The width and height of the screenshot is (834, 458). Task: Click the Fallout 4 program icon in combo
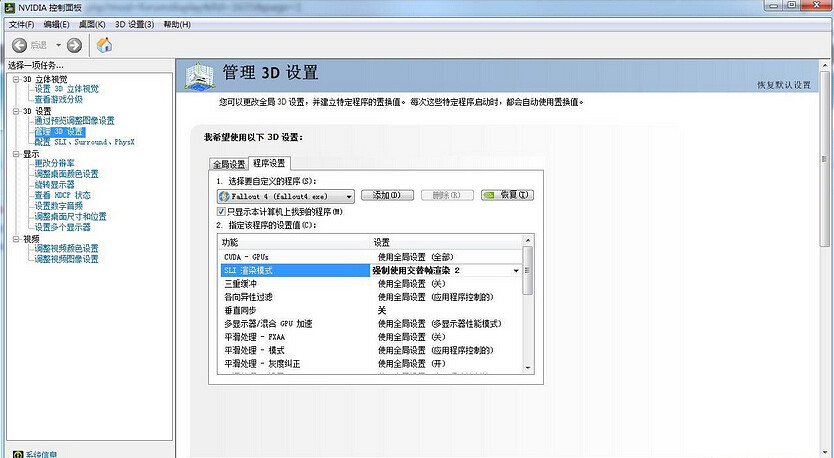pyautogui.click(x=224, y=196)
